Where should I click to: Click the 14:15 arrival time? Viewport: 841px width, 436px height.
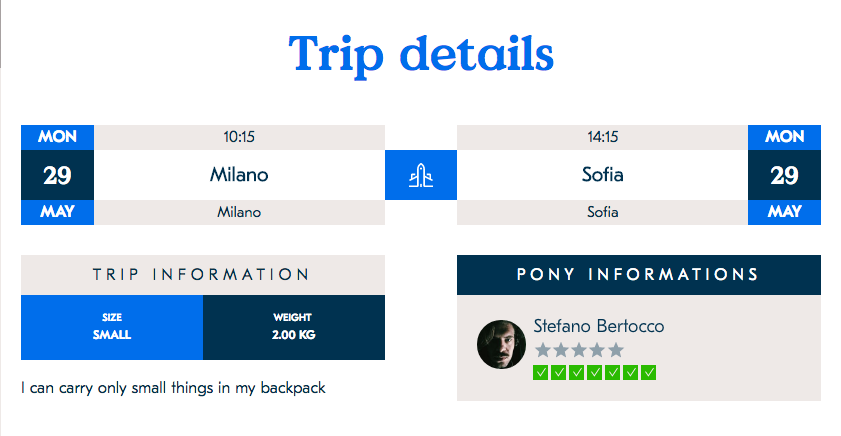pos(602,137)
